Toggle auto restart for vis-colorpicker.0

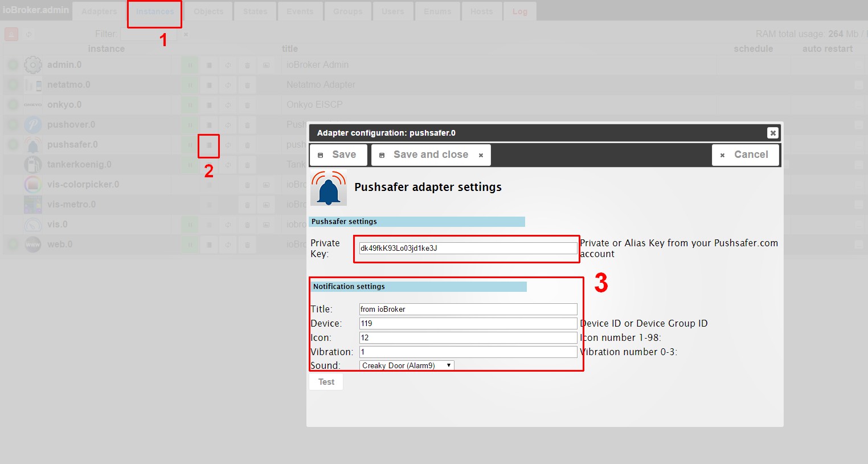click(x=858, y=185)
